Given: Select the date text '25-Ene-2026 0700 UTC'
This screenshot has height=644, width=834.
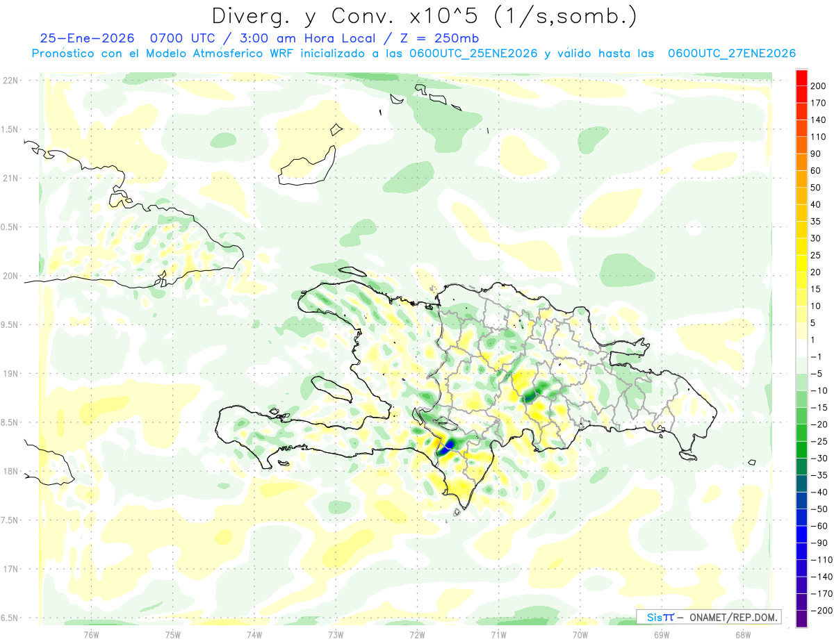Looking at the screenshot, I should 126,39.
